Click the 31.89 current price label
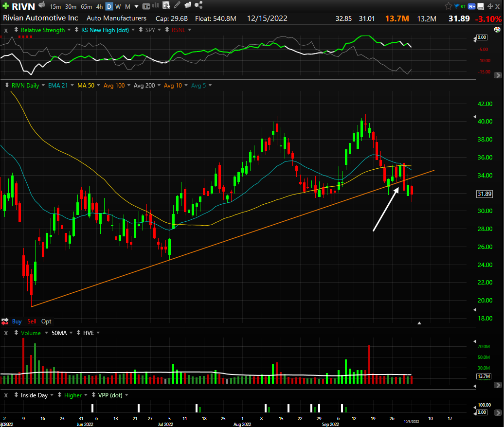The image size is (504, 427). 485,194
